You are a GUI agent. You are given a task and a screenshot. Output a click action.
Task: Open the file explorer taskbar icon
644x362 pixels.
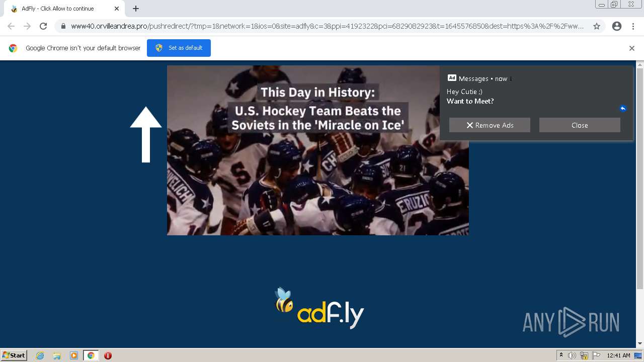(x=57, y=355)
